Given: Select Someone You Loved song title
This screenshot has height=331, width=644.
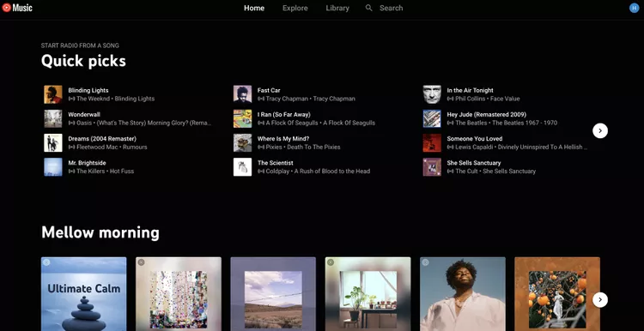Looking at the screenshot, I should pos(475,139).
